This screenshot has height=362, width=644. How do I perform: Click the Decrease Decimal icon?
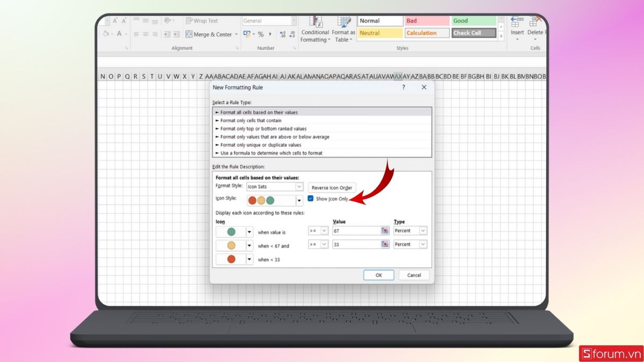pos(292,34)
